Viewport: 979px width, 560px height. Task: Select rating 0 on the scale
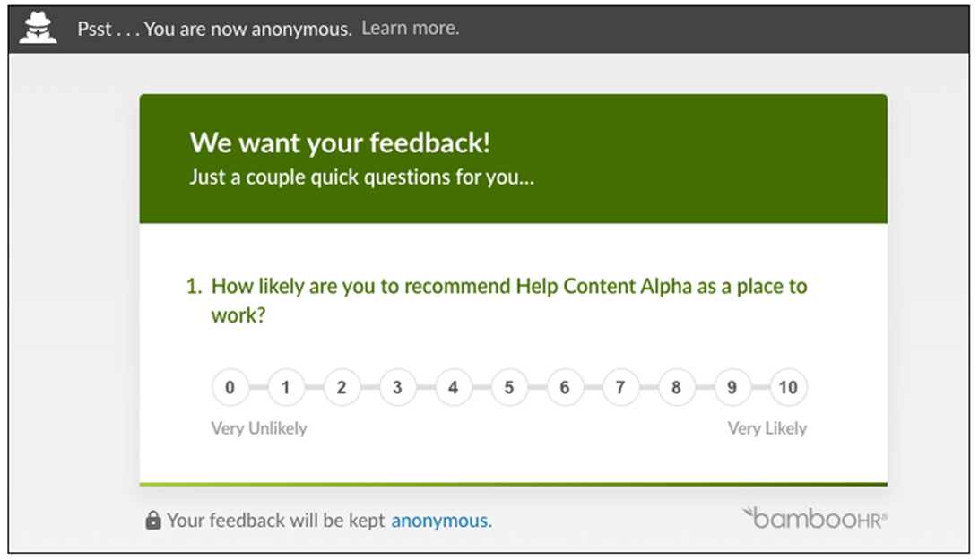tap(230, 388)
